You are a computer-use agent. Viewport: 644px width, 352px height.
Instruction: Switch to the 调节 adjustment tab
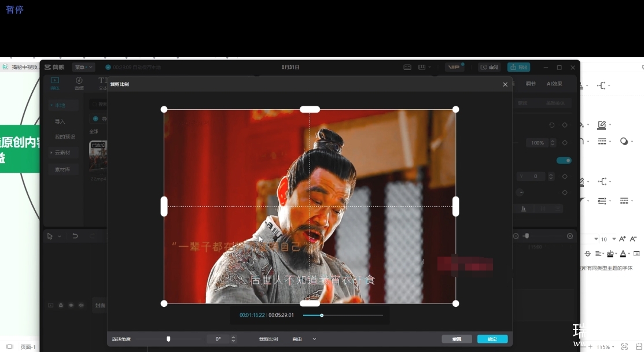coord(531,84)
